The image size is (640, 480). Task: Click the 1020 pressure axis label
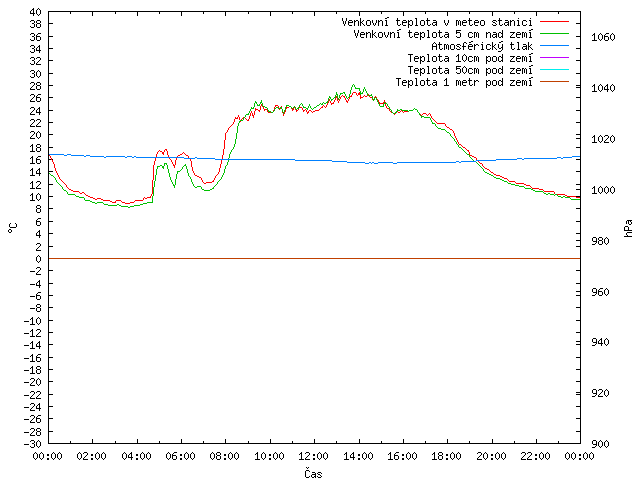pyautogui.click(x=603, y=139)
